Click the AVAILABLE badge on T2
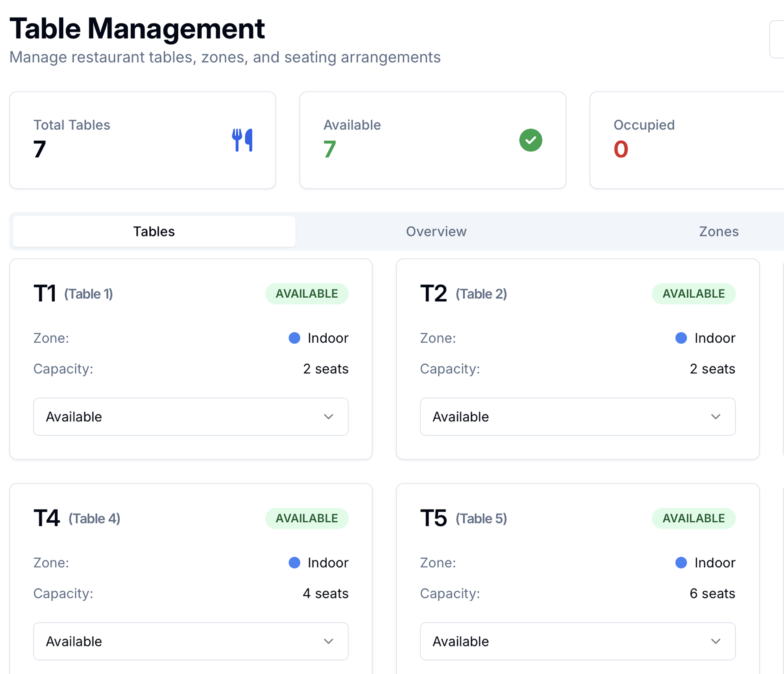Viewport: 784px width, 674px height. 694,294
